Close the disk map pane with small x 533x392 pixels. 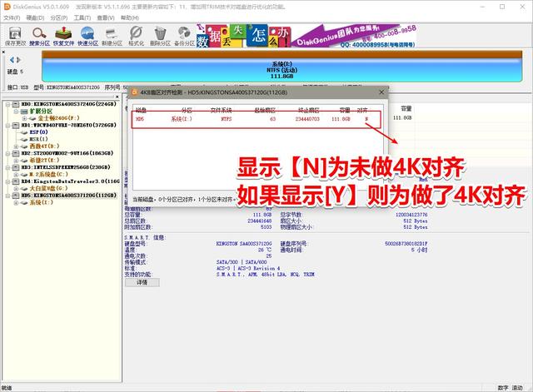coord(3,52)
